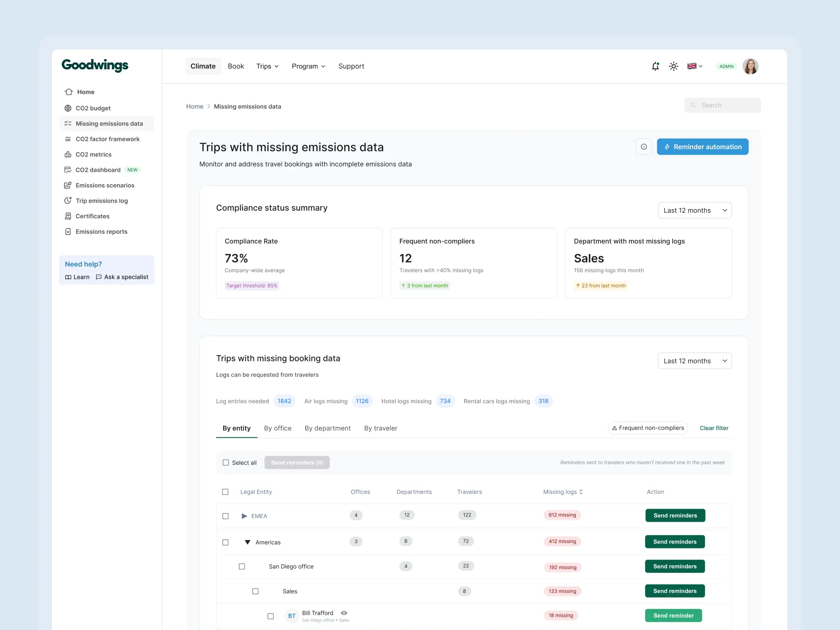Click the Trip emissions log icon
840x630 pixels.
click(68, 201)
